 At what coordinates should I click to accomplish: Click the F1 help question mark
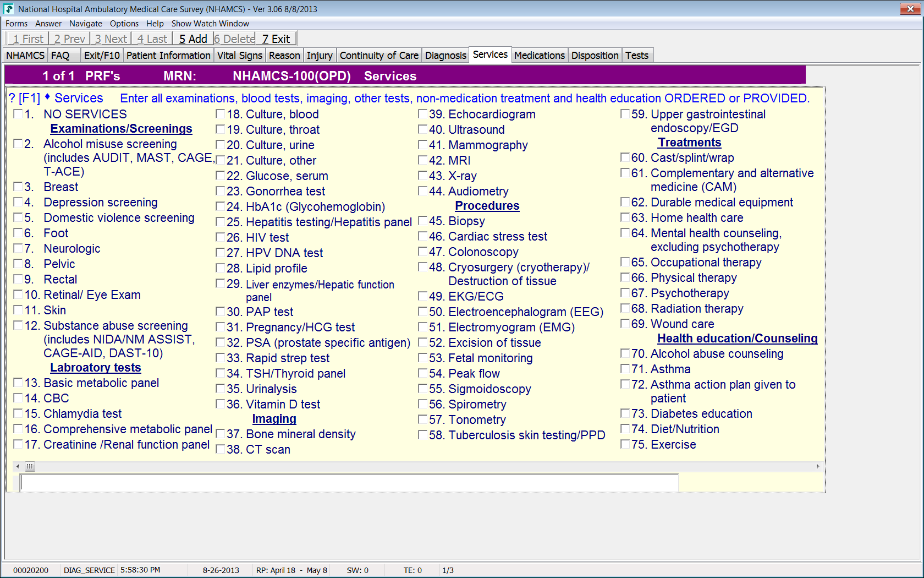(12, 99)
